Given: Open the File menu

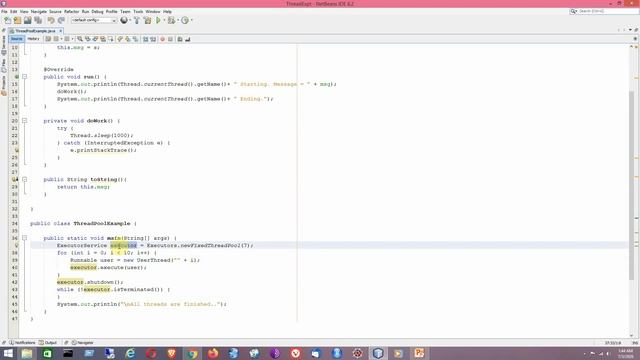Looking at the screenshot, I should pos(4,11).
